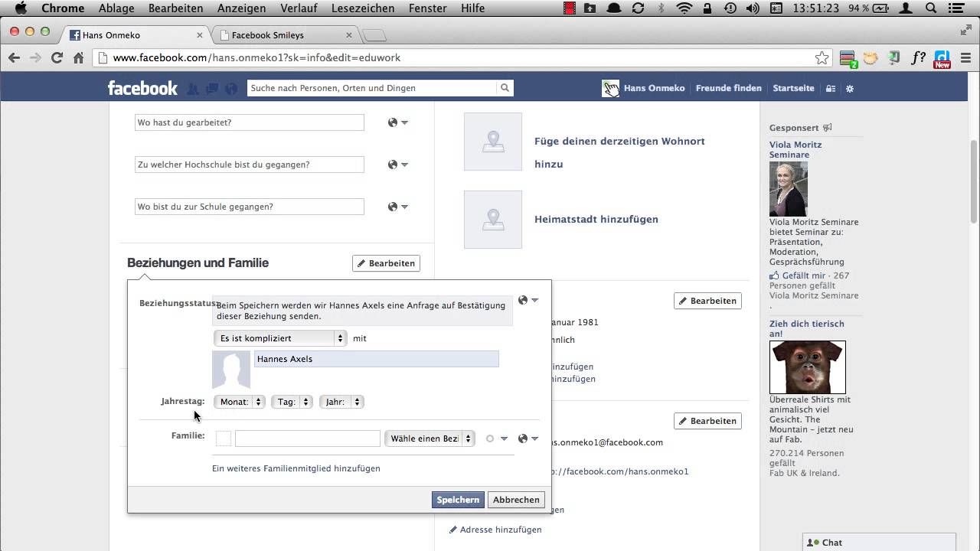Open Familie circle audience selector
980x551 pixels.
497,439
